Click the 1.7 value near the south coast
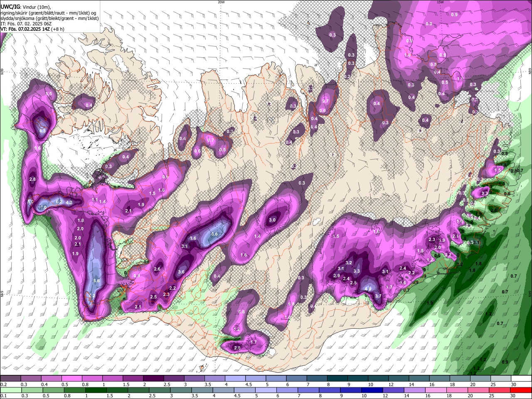 tap(254, 342)
